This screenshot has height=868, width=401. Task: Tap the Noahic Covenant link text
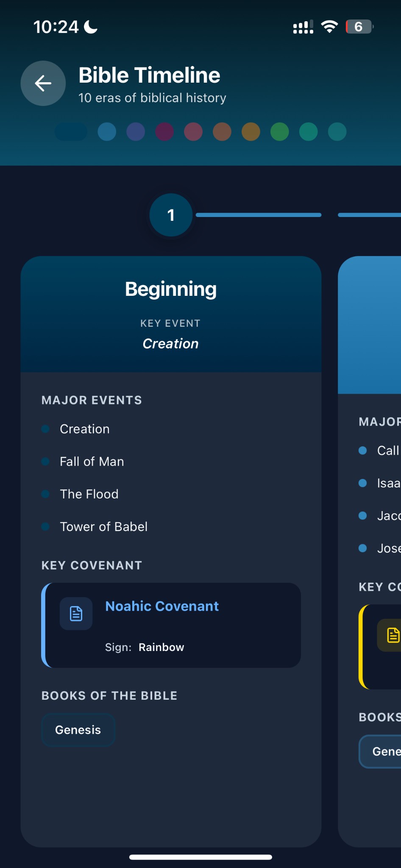[x=162, y=606]
